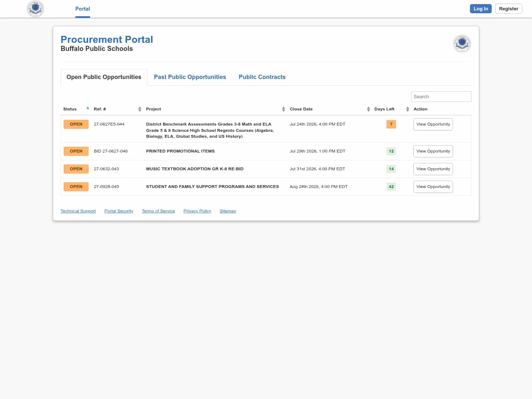Sort by Ref. # column sort arrows
This screenshot has height=399, width=532.
(x=140, y=109)
